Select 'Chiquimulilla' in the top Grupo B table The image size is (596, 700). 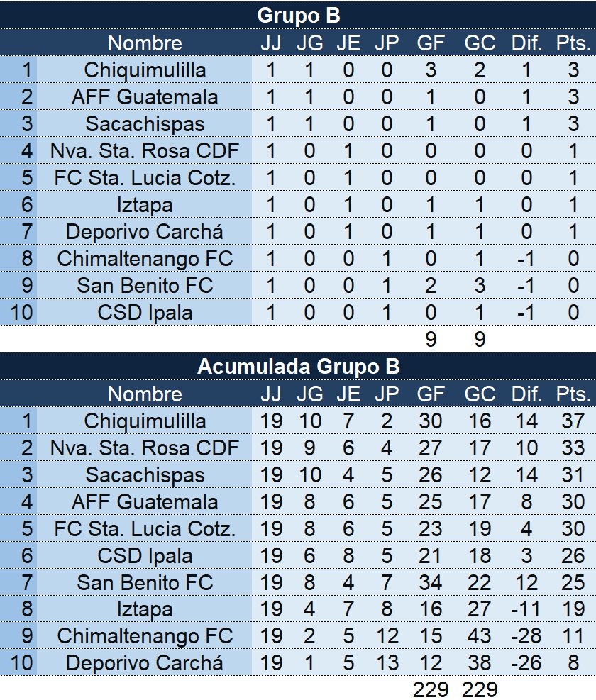[x=145, y=70]
